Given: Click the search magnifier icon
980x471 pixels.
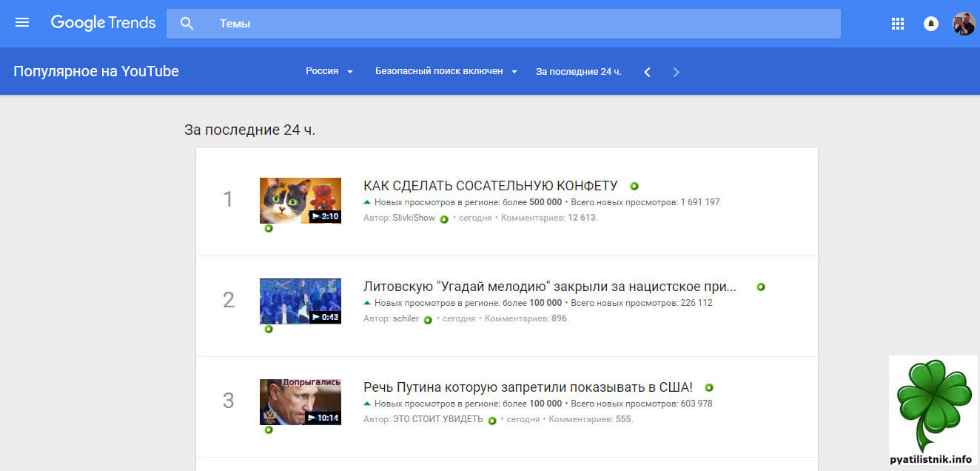Looking at the screenshot, I should point(187,24).
